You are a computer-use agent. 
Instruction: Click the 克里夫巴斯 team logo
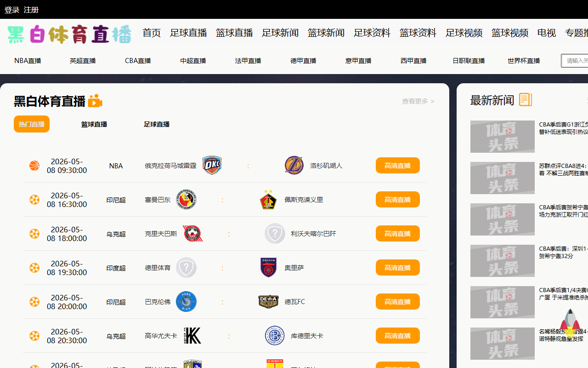[193, 234]
